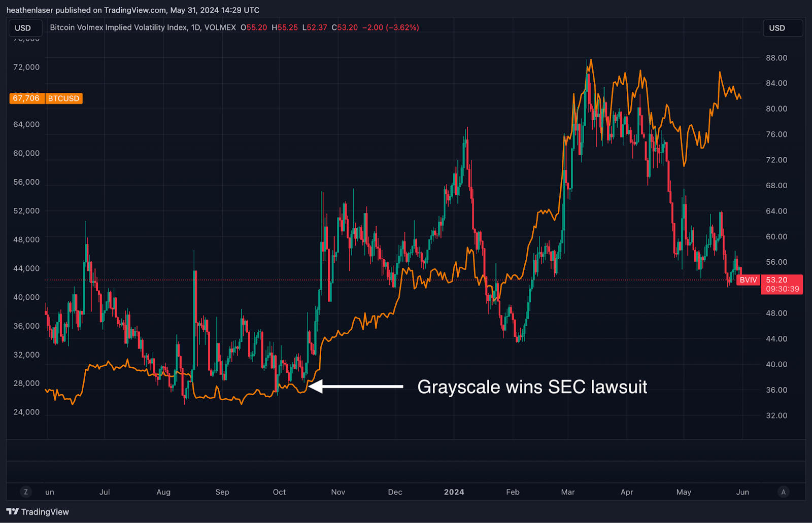Click the 67,706 orange price tag
This screenshot has height=523, width=812.
(26, 98)
